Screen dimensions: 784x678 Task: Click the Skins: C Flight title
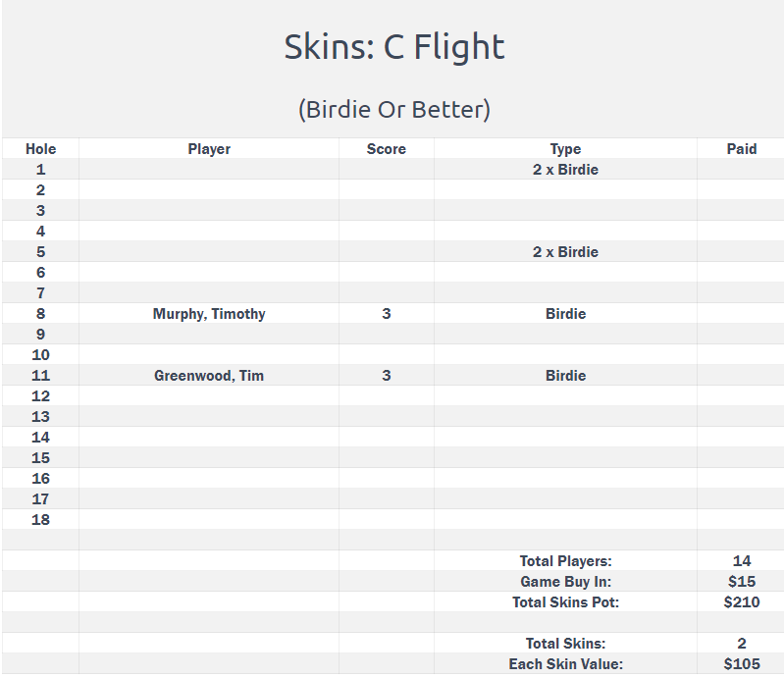click(394, 46)
